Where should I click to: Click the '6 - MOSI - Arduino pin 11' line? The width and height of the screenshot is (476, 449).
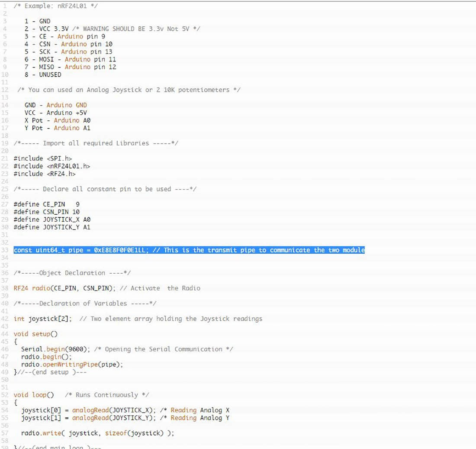(x=70, y=60)
